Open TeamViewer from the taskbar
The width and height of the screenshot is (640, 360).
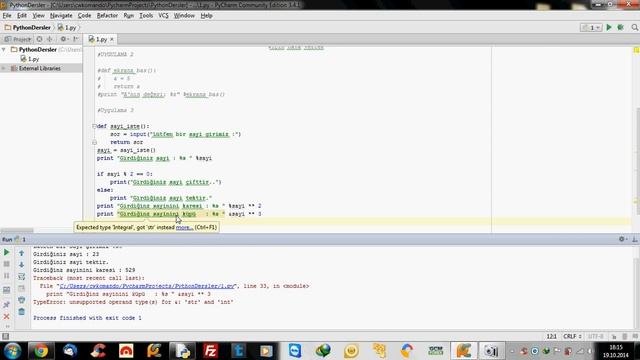pyautogui.click(x=295, y=351)
